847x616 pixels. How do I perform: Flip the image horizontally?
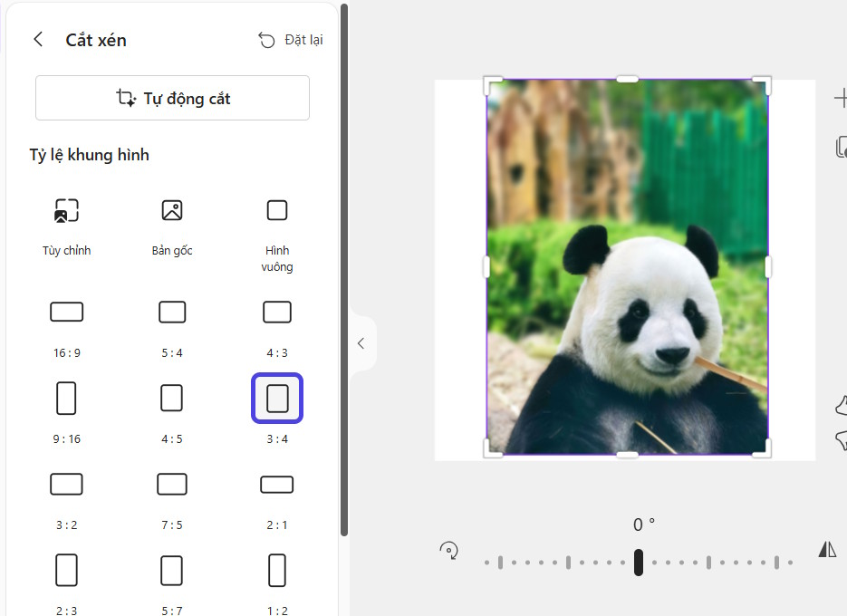point(826,548)
